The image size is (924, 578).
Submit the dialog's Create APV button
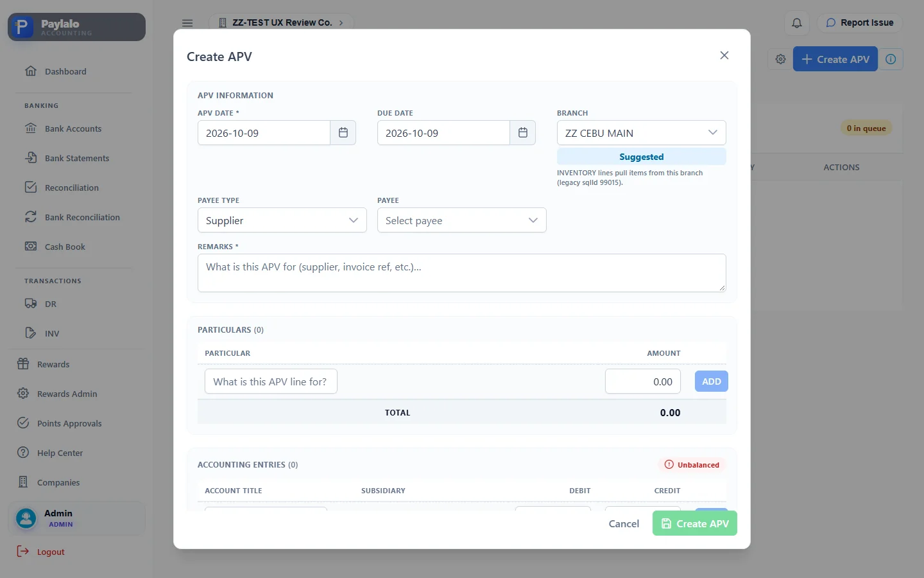tap(695, 523)
